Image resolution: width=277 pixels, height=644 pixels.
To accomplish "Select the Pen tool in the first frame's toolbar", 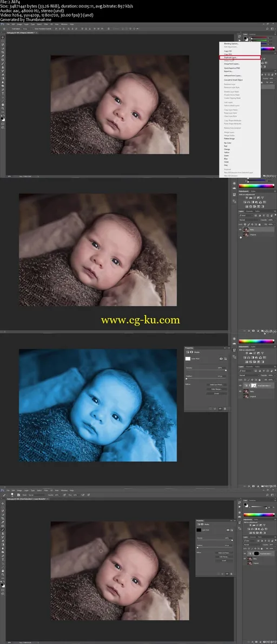I will tap(3, 90).
